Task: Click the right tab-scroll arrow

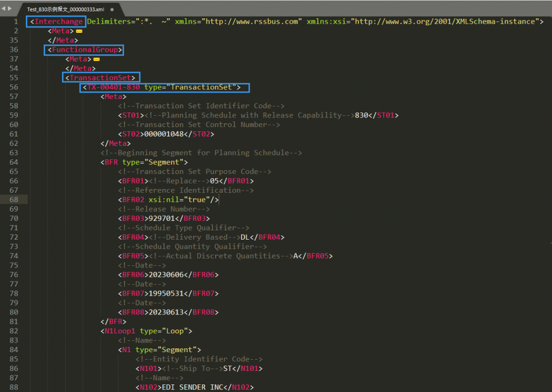Action: click(10, 9)
